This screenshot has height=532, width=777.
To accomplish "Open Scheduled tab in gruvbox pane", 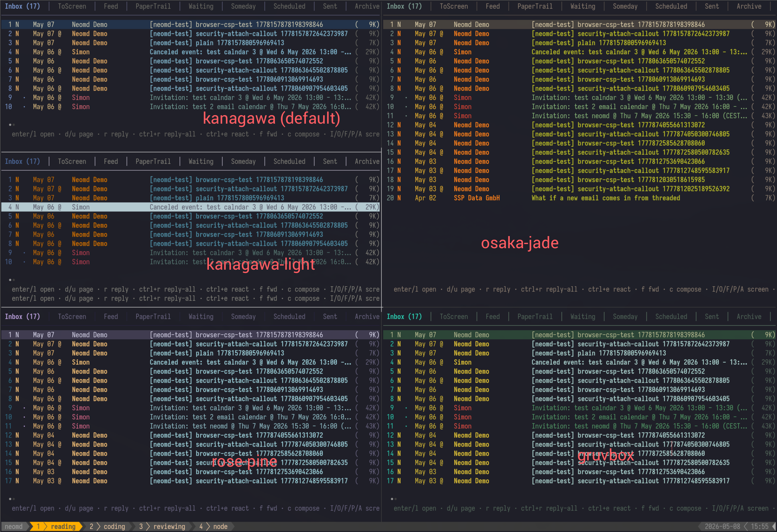I will pos(671,316).
